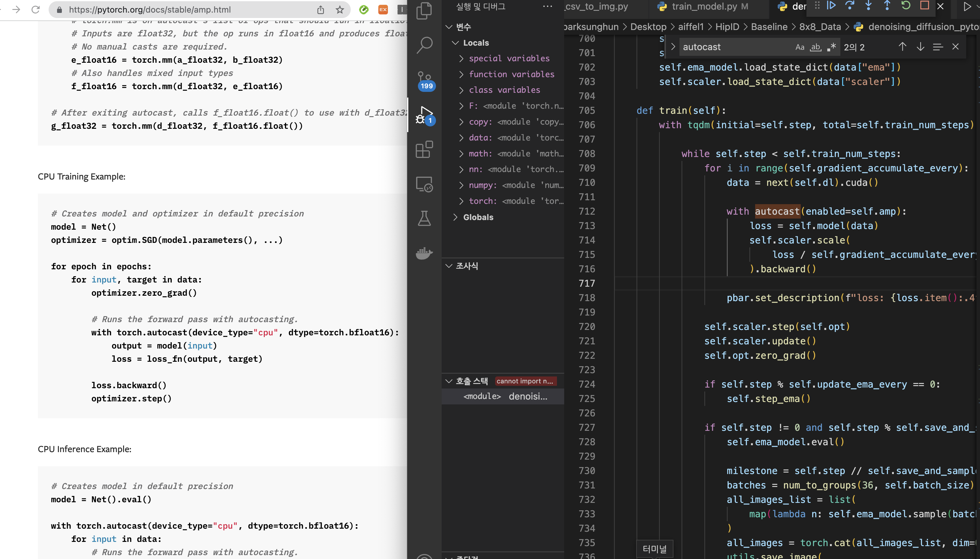The width and height of the screenshot is (980, 559).
Task: Stop the debug session
Action: (x=924, y=6)
